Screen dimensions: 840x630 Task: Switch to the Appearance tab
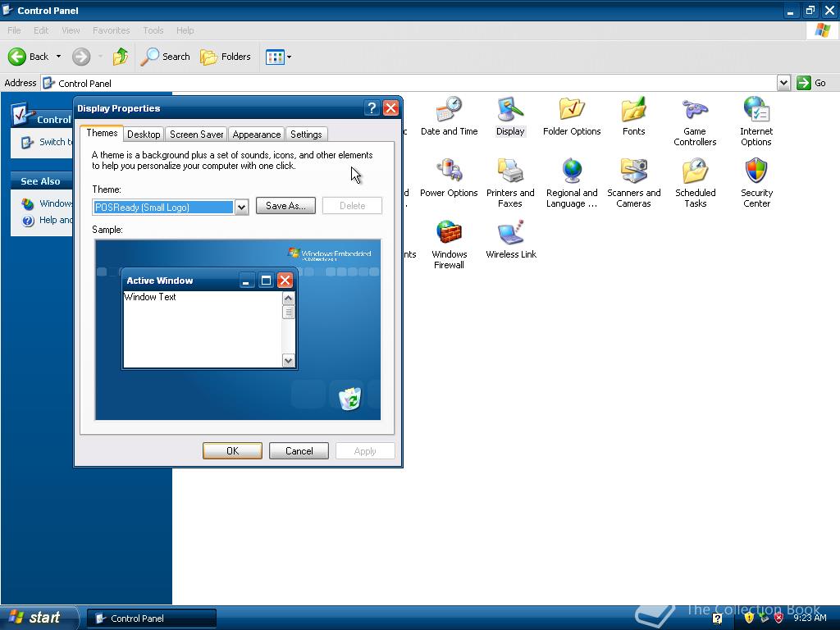coord(257,135)
